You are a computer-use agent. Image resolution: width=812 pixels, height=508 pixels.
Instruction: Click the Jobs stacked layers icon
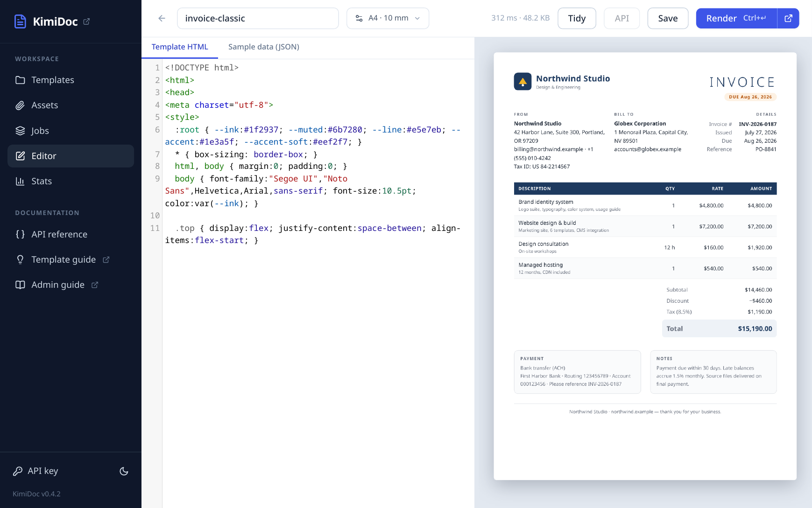(20, 131)
